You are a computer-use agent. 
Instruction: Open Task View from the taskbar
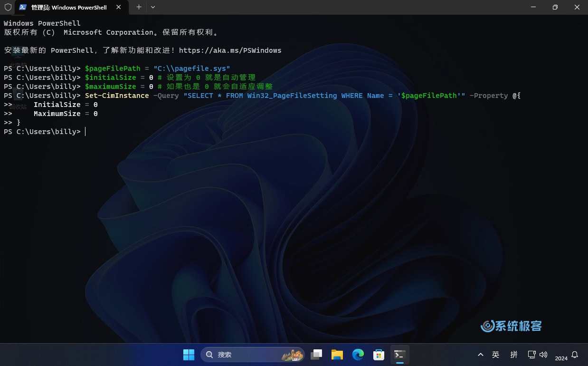[316, 355]
